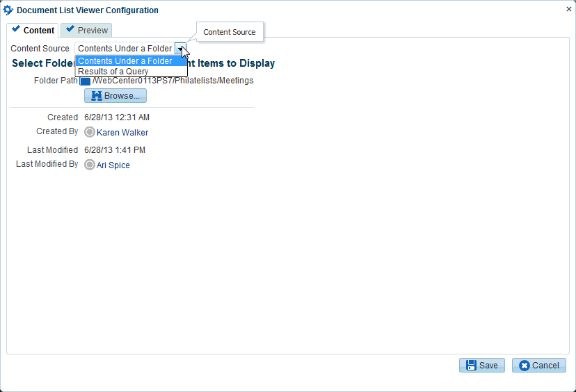Viewport: 576px width, 392px height.
Task: Click the Created date 6/28/13 12:31 AM
Action: (117, 117)
